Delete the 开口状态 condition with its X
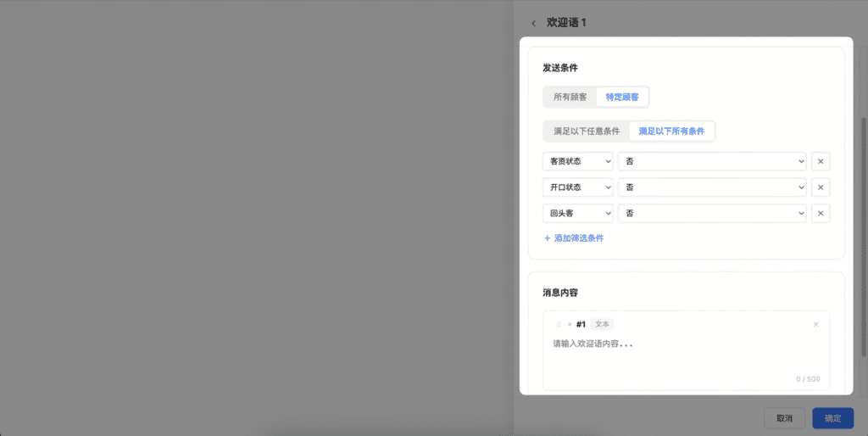 coord(820,187)
